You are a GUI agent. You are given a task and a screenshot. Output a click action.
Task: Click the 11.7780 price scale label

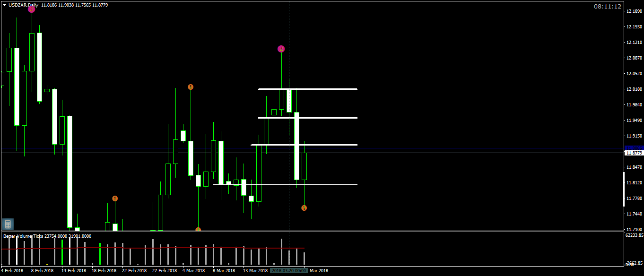[634, 198]
